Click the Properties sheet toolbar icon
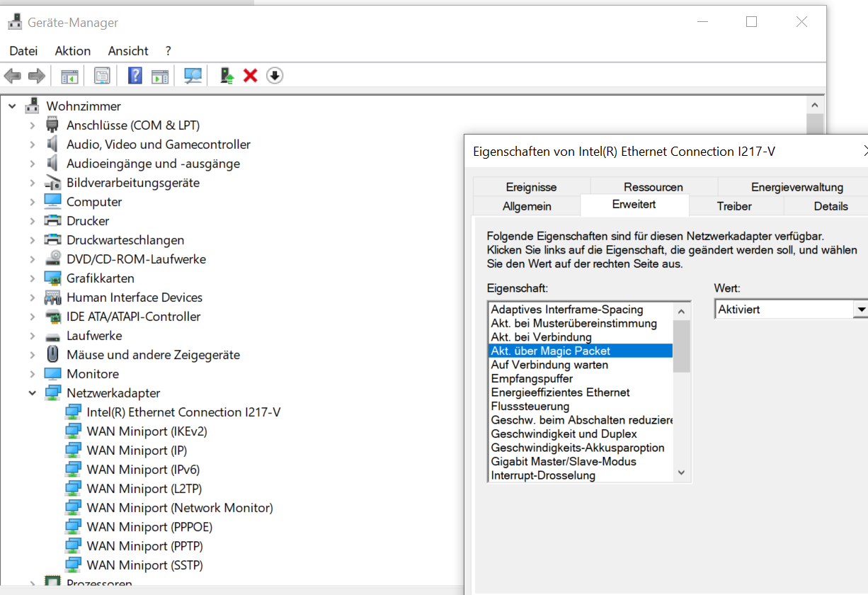Image resolution: width=868 pixels, height=595 pixels. (x=102, y=76)
